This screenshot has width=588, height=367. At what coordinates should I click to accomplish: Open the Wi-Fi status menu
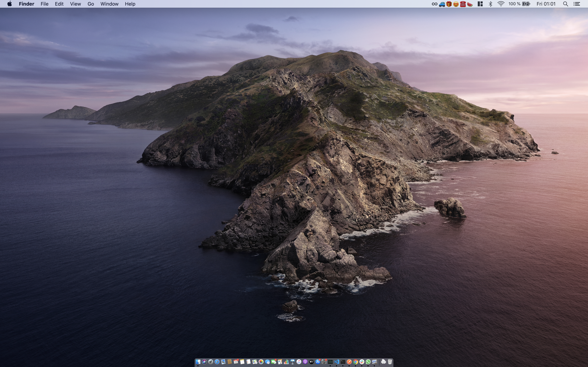click(501, 4)
